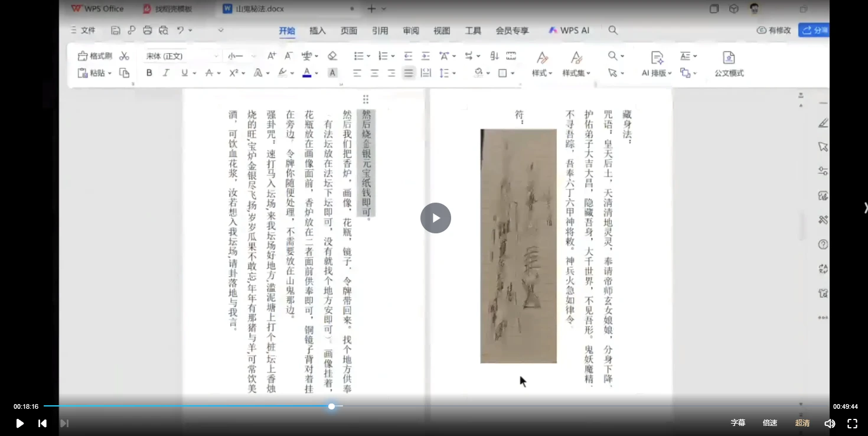Set Align Left paragraph alignment
Screen dimensions: 868x436
click(357, 73)
